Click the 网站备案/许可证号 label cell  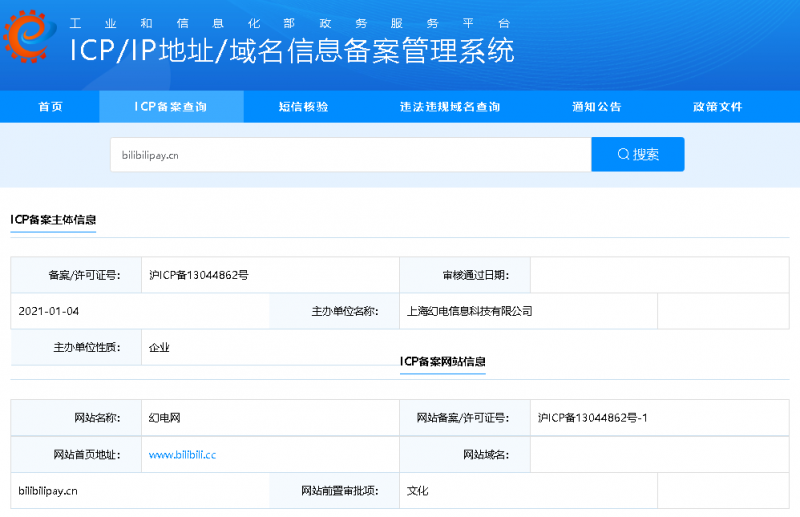(465, 418)
